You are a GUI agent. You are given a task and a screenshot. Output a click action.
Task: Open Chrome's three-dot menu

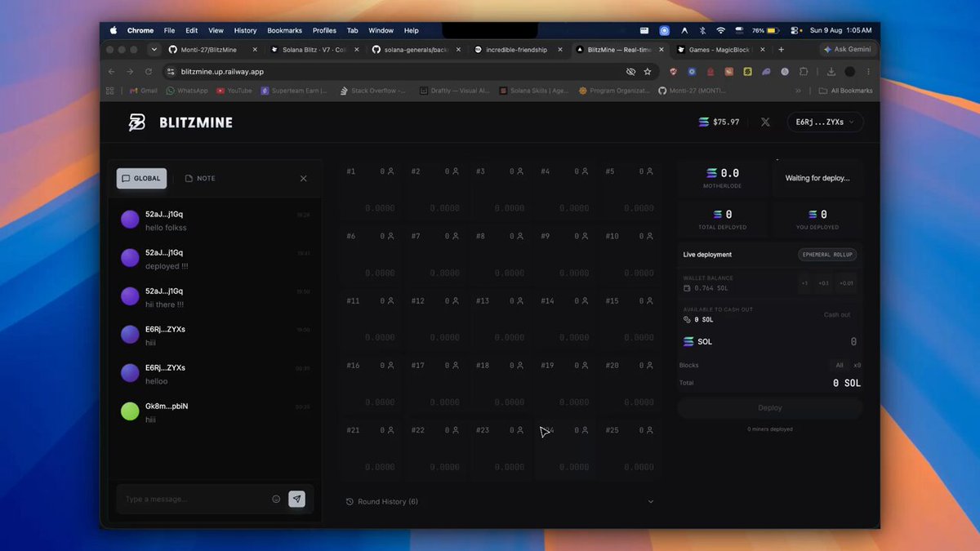868,72
